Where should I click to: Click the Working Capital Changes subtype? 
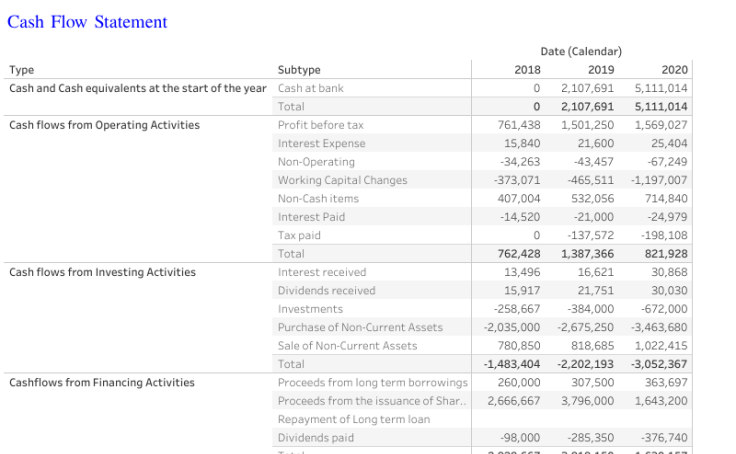[x=342, y=180]
